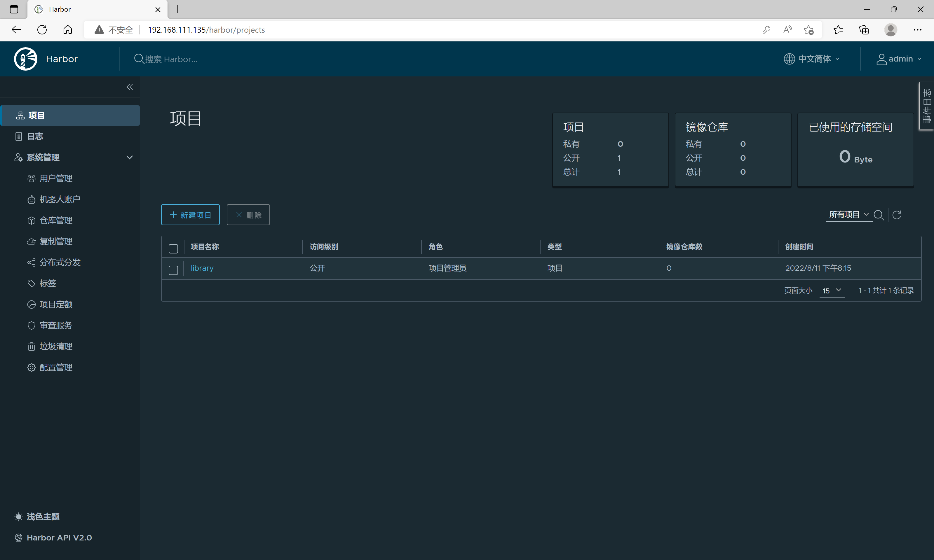Select all projects header checkbox
This screenshot has height=560, width=934.
coord(173,249)
